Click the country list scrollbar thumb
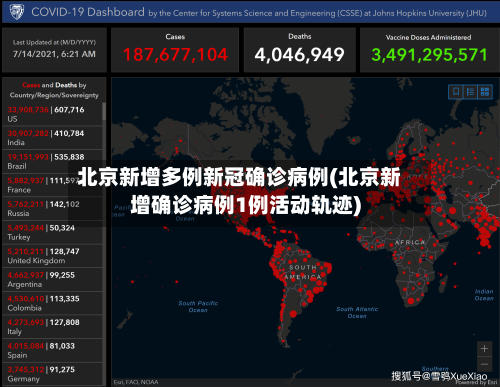The width and height of the screenshot is (500, 387). (104, 111)
